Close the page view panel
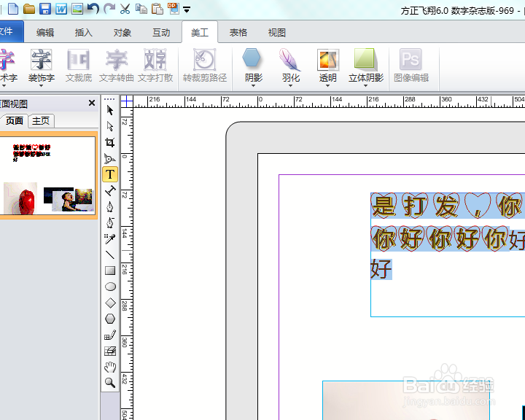525x420 pixels. [x=92, y=103]
